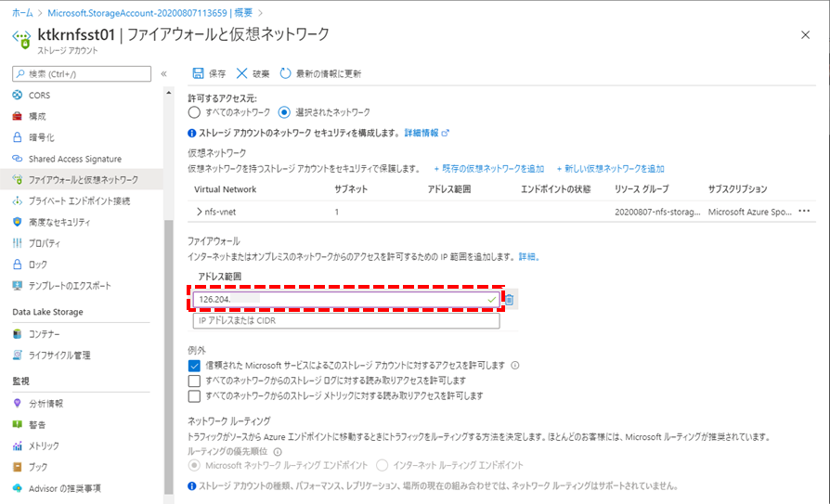Viewport: 830px width, 504px height.
Task: Select インターネット ルーティング エンドポイント radio
Action: [x=382, y=465]
